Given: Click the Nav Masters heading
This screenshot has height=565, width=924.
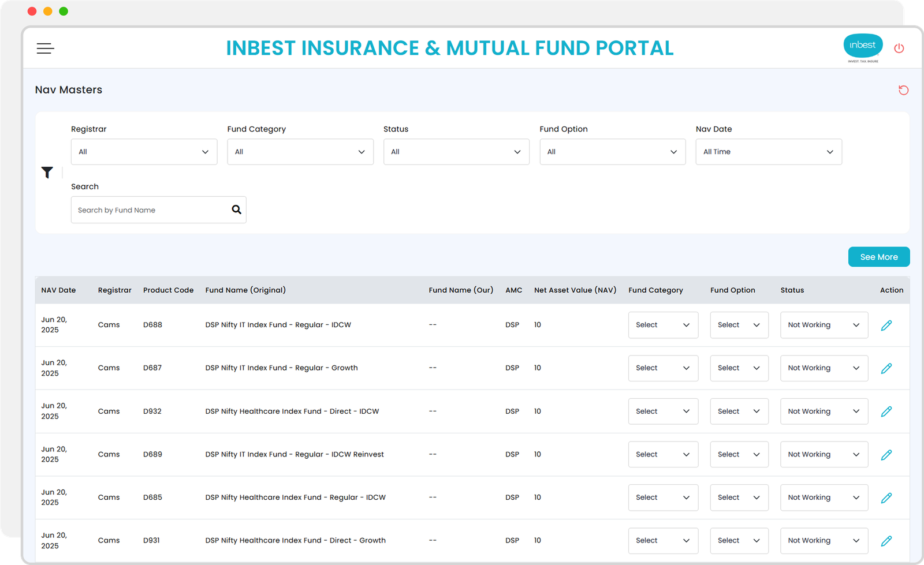Looking at the screenshot, I should click(69, 89).
